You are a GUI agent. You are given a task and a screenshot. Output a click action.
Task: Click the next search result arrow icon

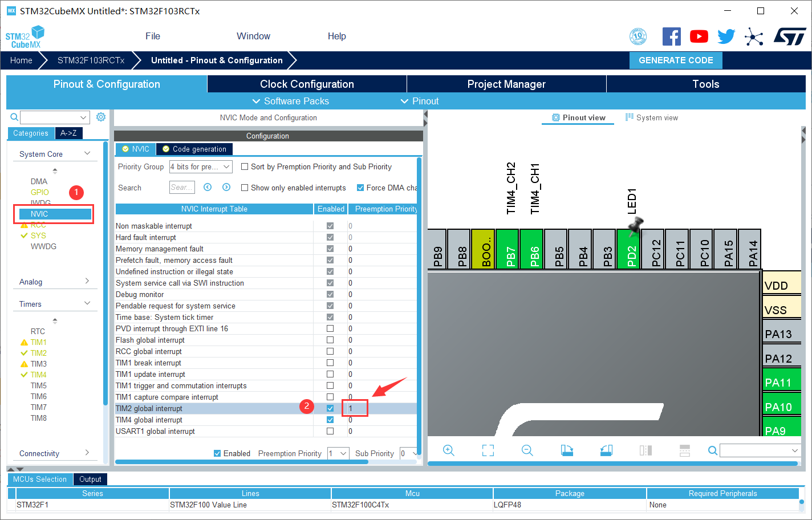coord(226,187)
